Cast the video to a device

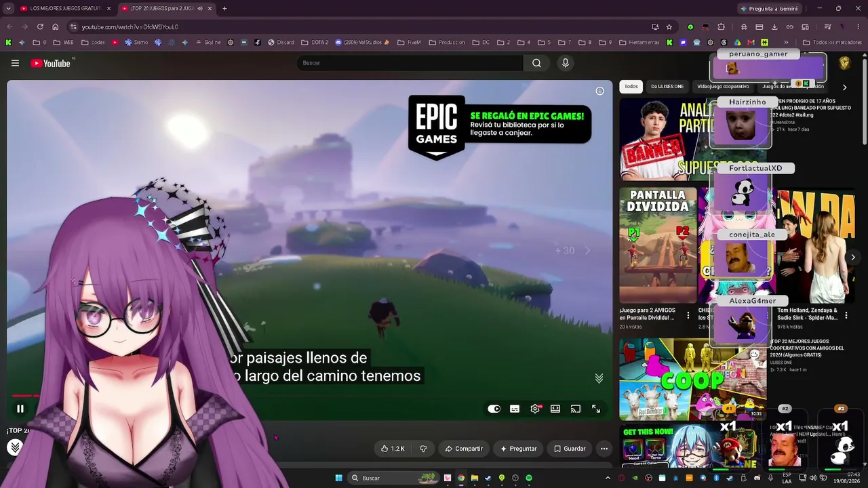pos(576,409)
